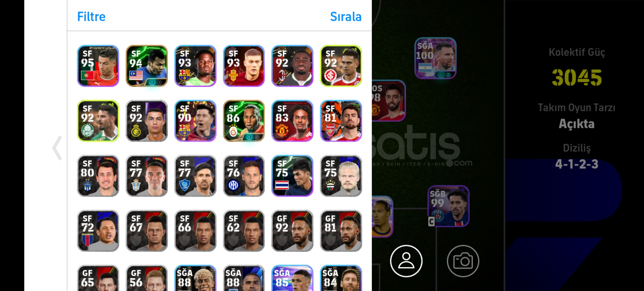The height and width of the screenshot is (291, 644).
Task: Pick the SF 90 Barcelona striker card
Action: click(x=195, y=121)
